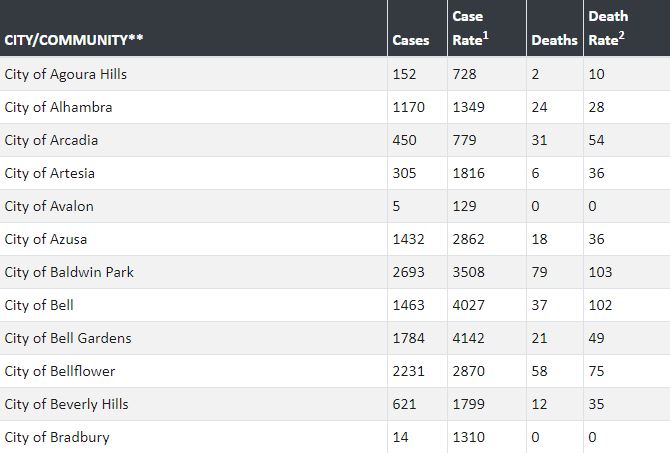The height and width of the screenshot is (453, 670).
Task: Click Bell Gardens' case rate 4142
Action: (x=469, y=338)
